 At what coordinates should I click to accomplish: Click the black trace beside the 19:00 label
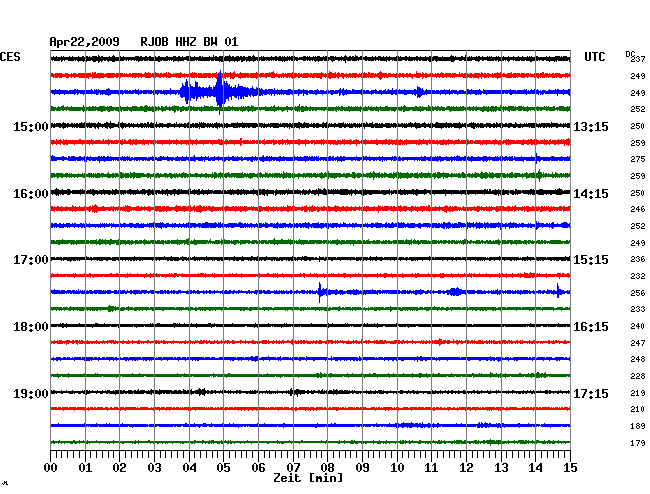point(310,392)
